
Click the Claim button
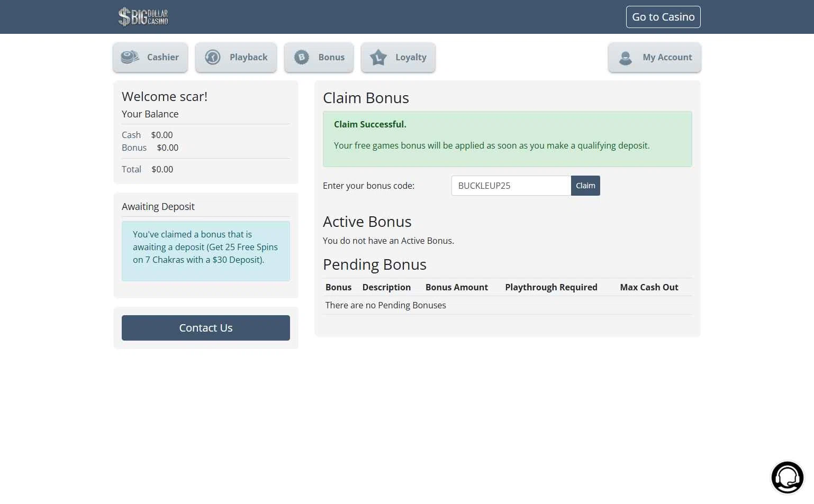click(x=585, y=186)
